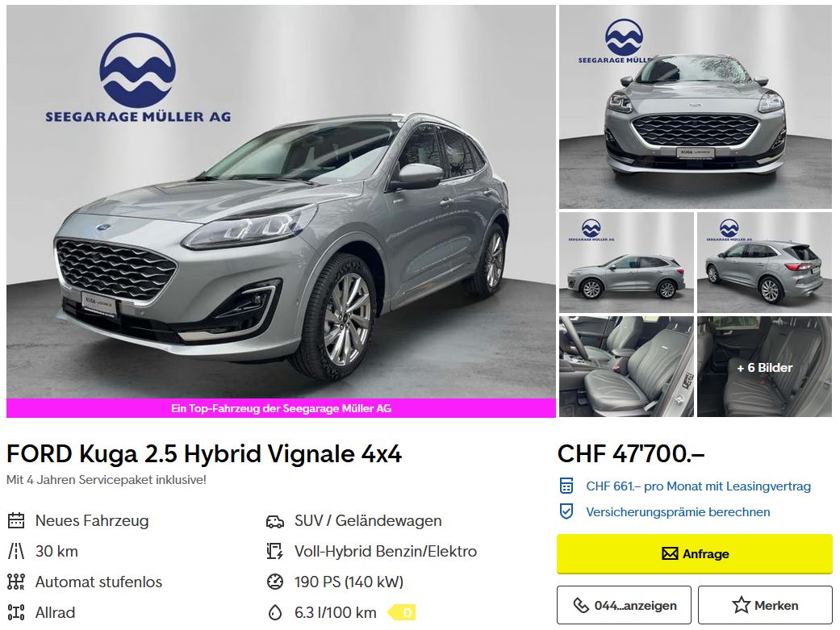Click the gearshift icon beside Automat stufenlos

point(16,582)
